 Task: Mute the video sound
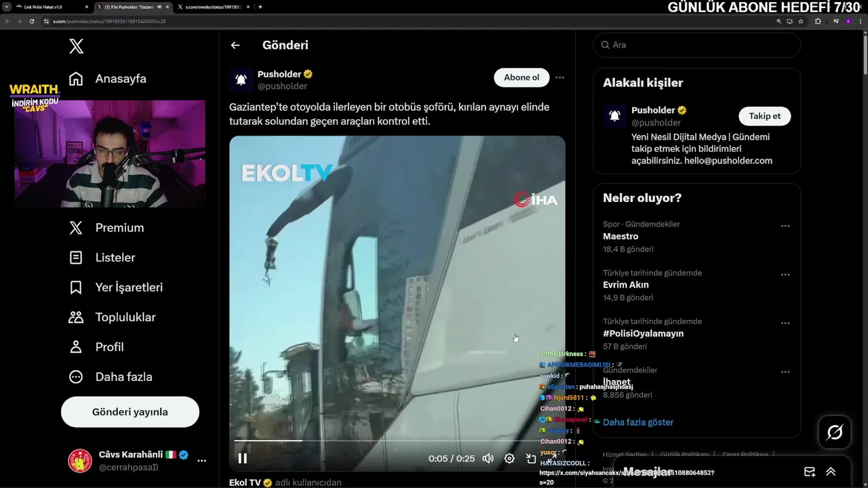488,458
